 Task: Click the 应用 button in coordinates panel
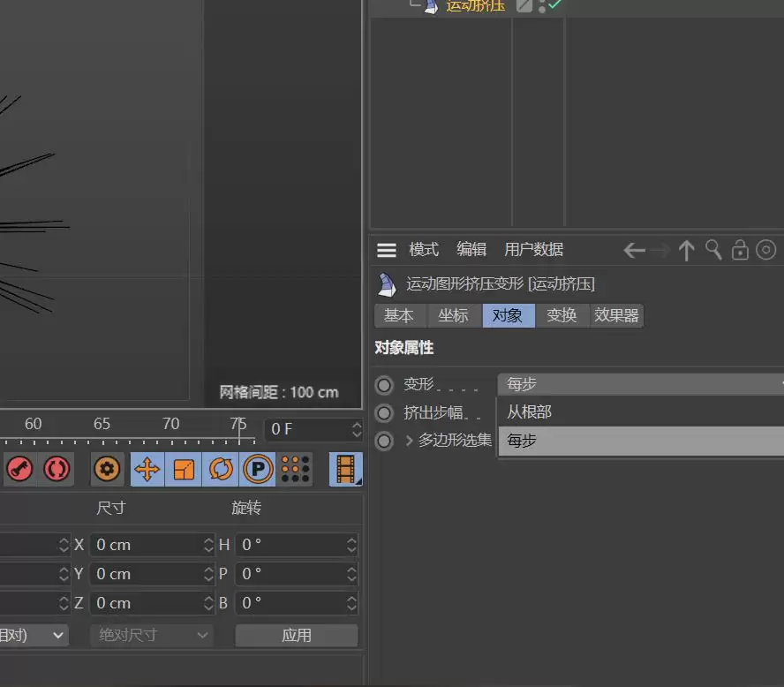(297, 635)
